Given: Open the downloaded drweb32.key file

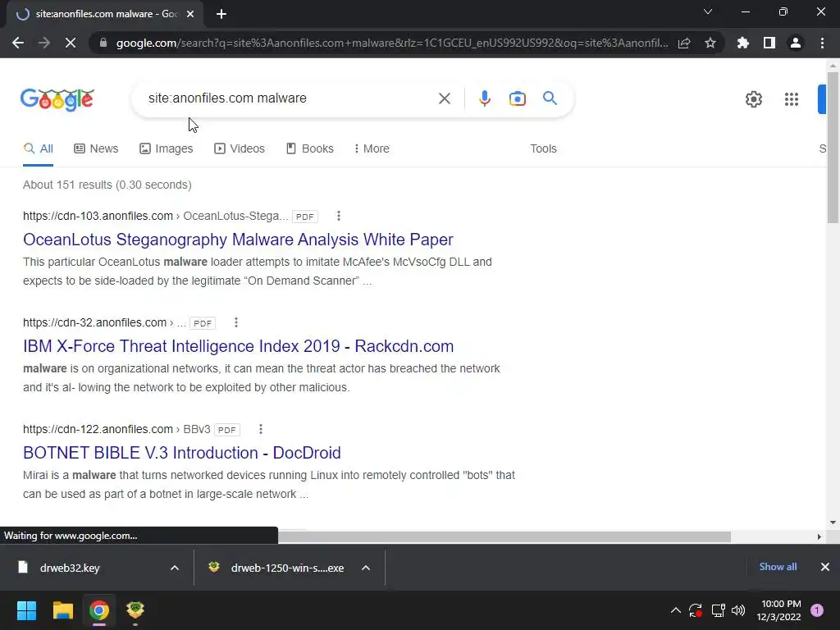Looking at the screenshot, I should [x=70, y=568].
